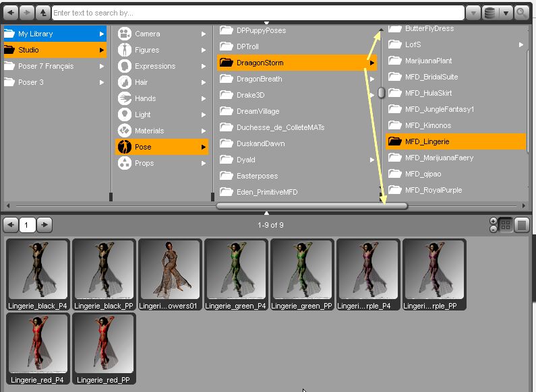Click the previous page arrow button

tap(11, 225)
